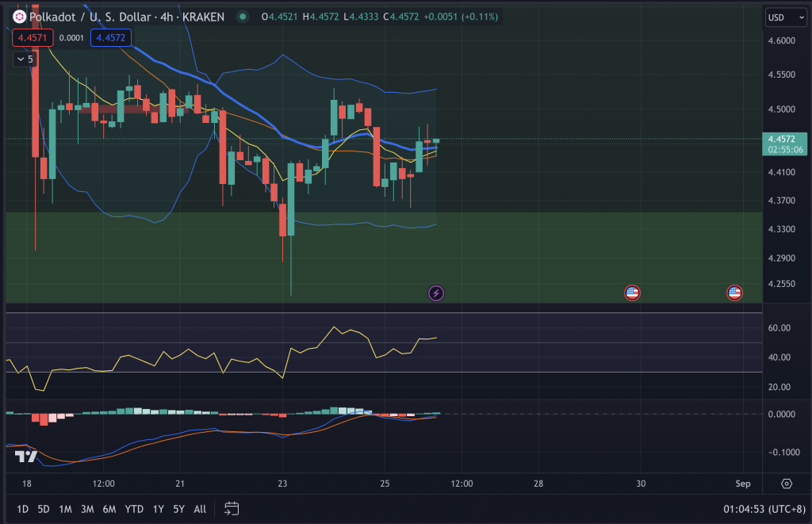Open the US economic event flag near 30
This screenshot has height=524, width=812.
click(x=632, y=293)
